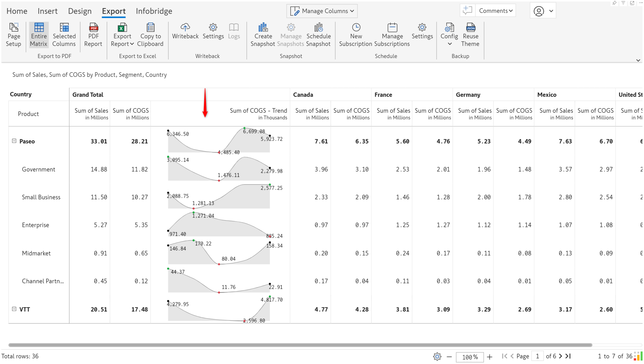644x364 pixels.
Task: Start a New Subscription
Action: click(356, 35)
